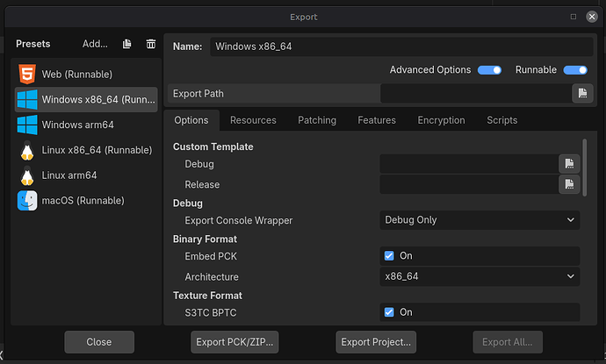Viewport: 606px width, 364px height.
Task: Toggle the Runnable switch
Action: (575, 70)
